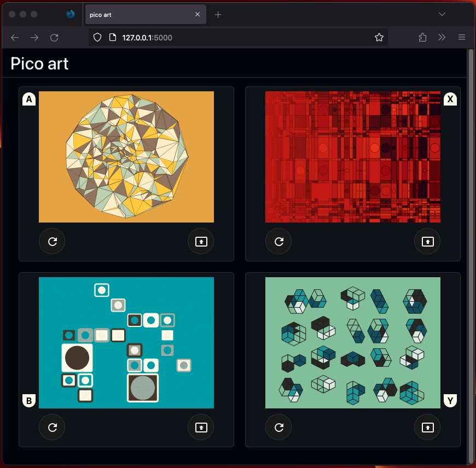Regenerate the teal squares artwork B
Screen dimensions: 476x468
(x=52, y=427)
